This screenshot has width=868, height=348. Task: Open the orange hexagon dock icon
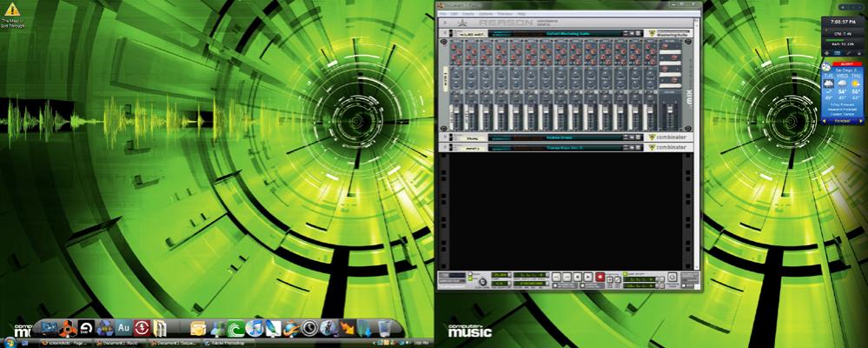pyautogui.click(x=68, y=329)
